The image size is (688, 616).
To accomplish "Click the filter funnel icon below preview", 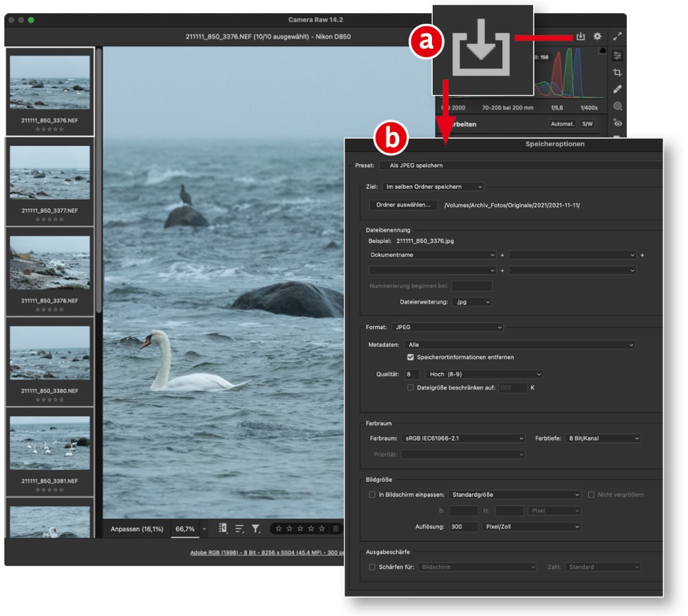I will coord(255,529).
